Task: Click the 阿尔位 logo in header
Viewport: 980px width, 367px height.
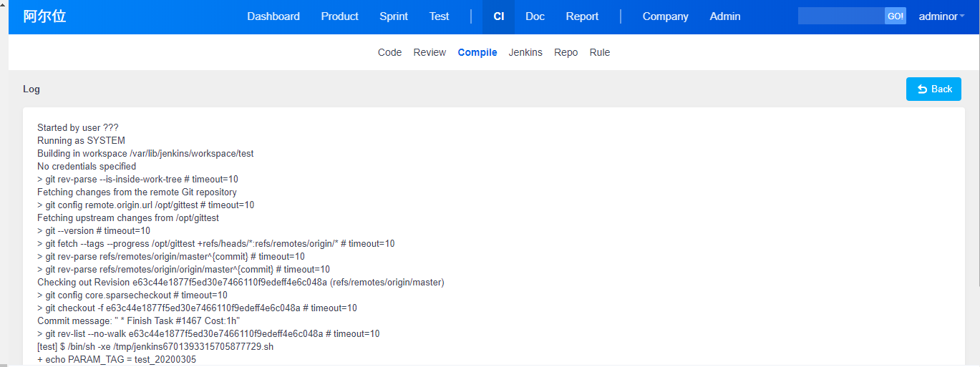Action: click(44, 16)
